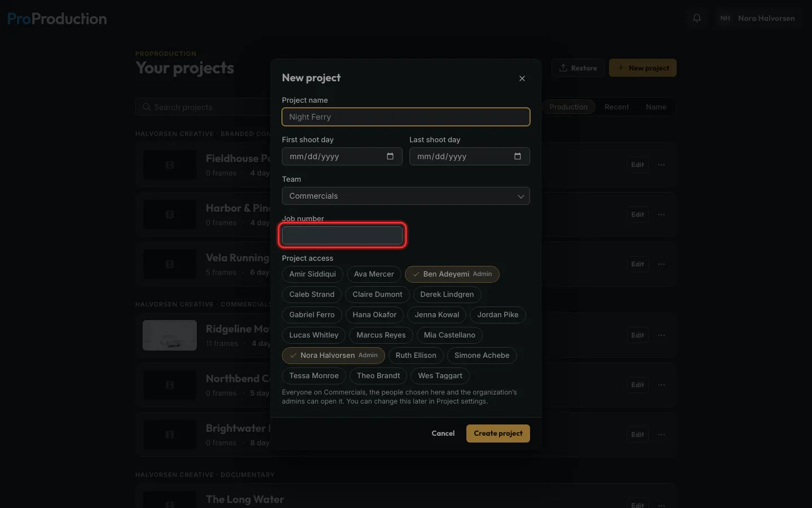Give Hana Okafor project access
The width and height of the screenshot is (812, 508).
pos(374,315)
